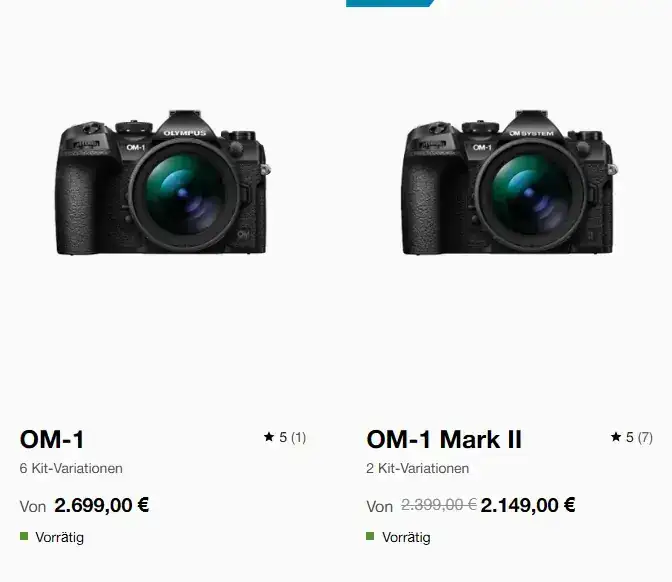
Task: Click the crossed-out 2.399,00 € original price
Action: coord(439,505)
